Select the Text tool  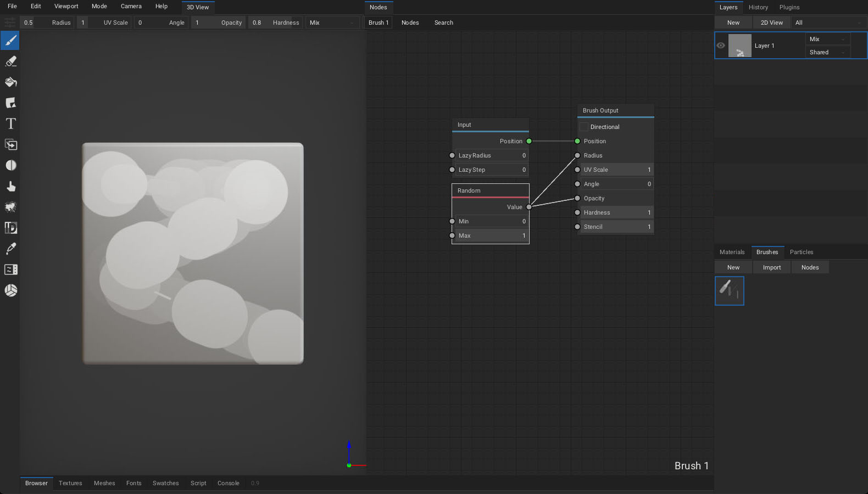point(10,124)
